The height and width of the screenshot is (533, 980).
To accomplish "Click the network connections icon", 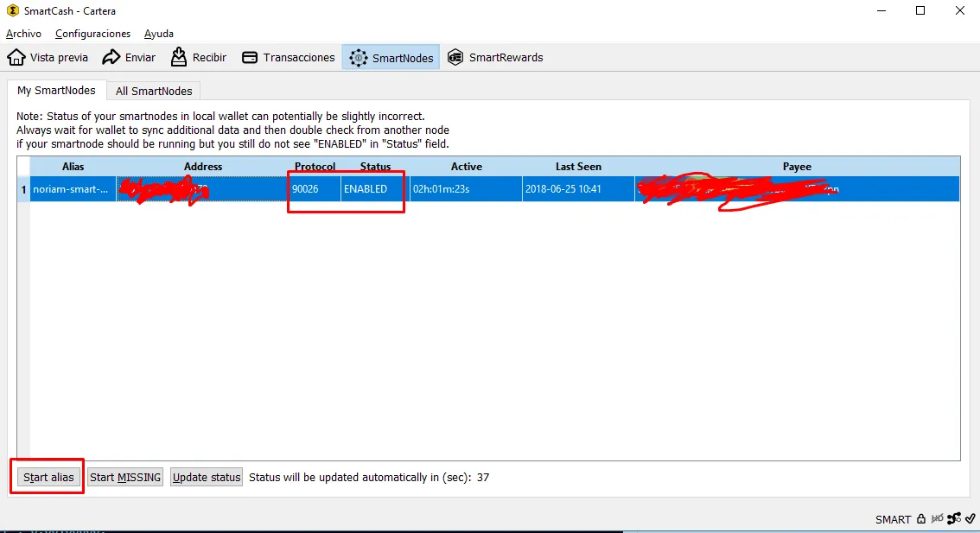I will 954,518.
